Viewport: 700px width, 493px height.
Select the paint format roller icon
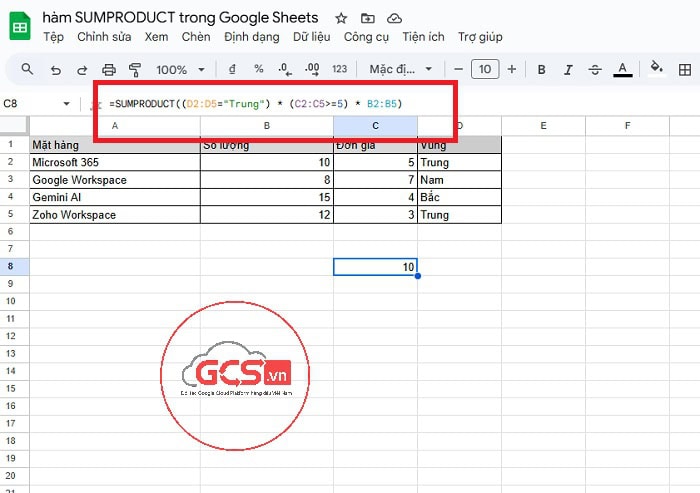pyautogui.click(x=135, y=70)
